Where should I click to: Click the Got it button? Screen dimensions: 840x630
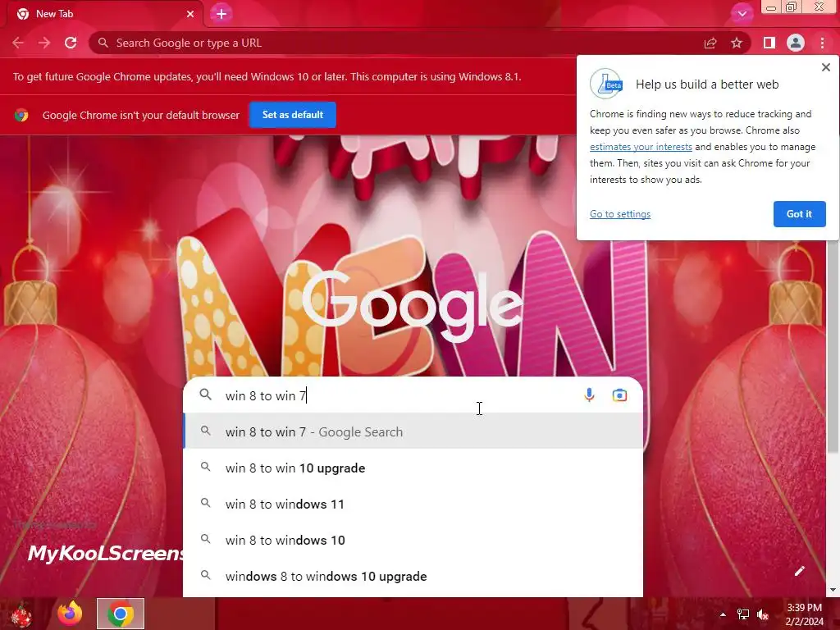click(799, 214)
